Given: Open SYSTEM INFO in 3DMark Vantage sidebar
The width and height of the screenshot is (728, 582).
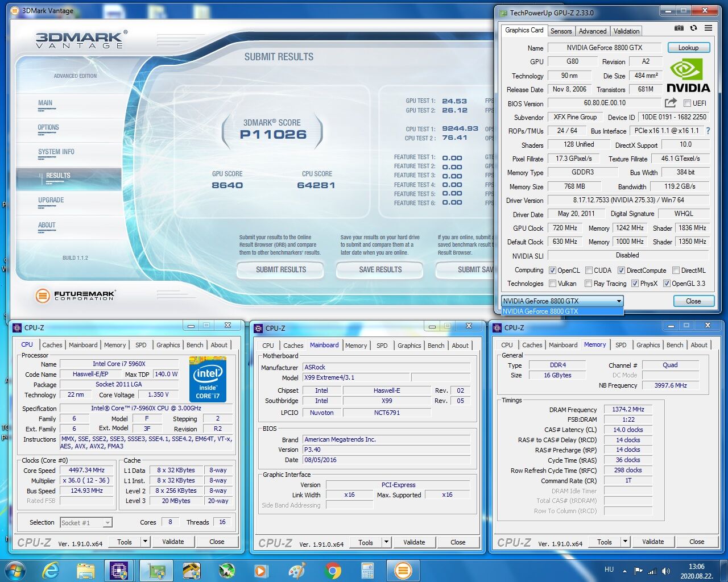Looking at the screenshot, I should (56, 152).
